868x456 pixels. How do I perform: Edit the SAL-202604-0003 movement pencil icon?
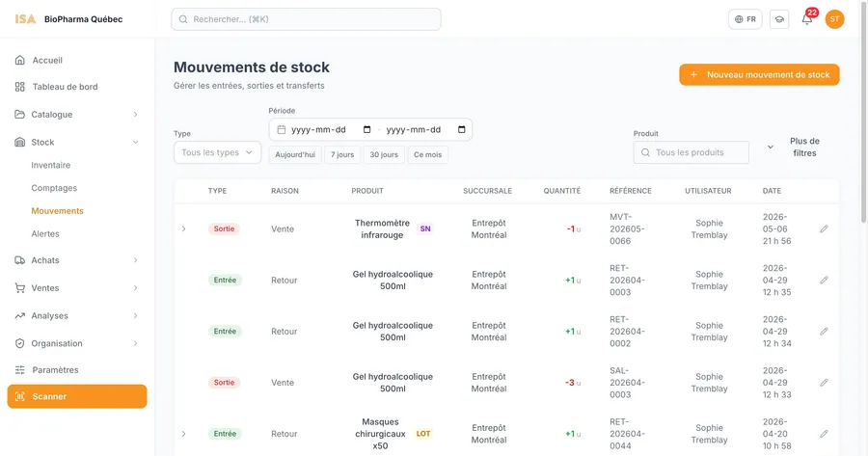tap(824, 383)
